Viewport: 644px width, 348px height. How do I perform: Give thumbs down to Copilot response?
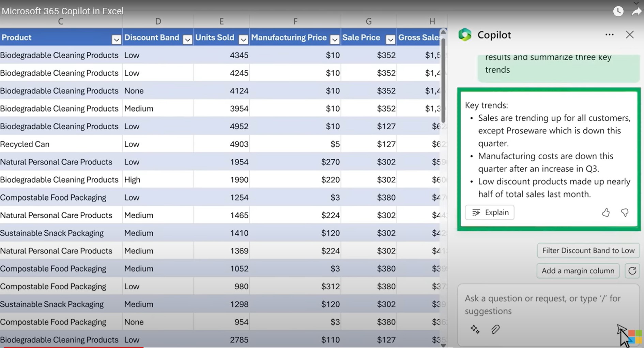625,213
